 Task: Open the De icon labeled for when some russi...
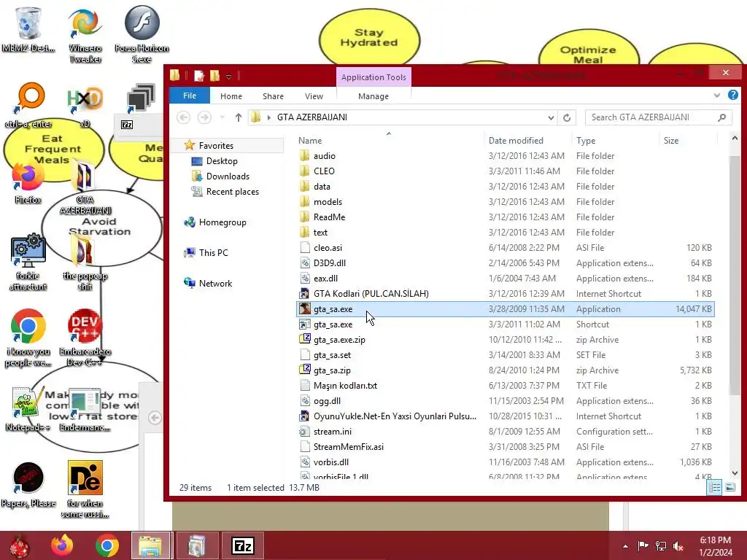[x=85, y=489]
